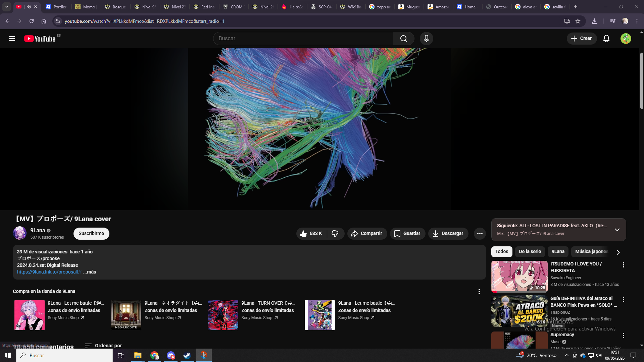Click the Descargar download button

pos(448,234)
